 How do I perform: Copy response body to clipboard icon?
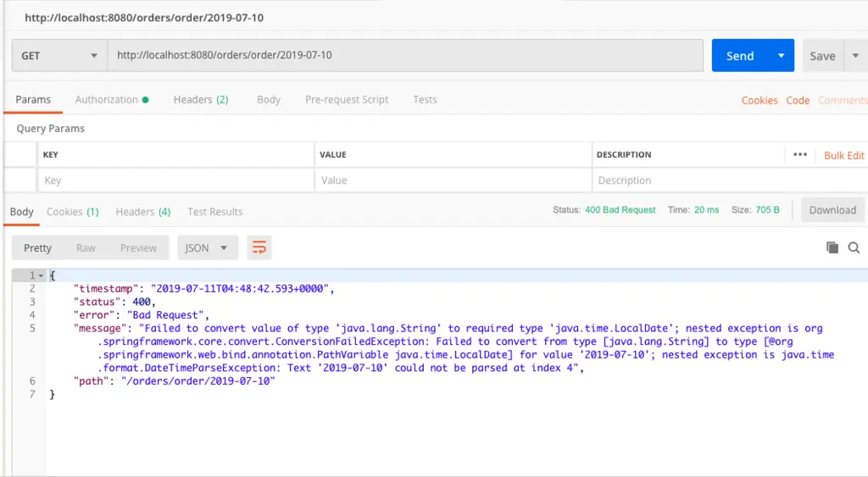click(x=832, y=247)
